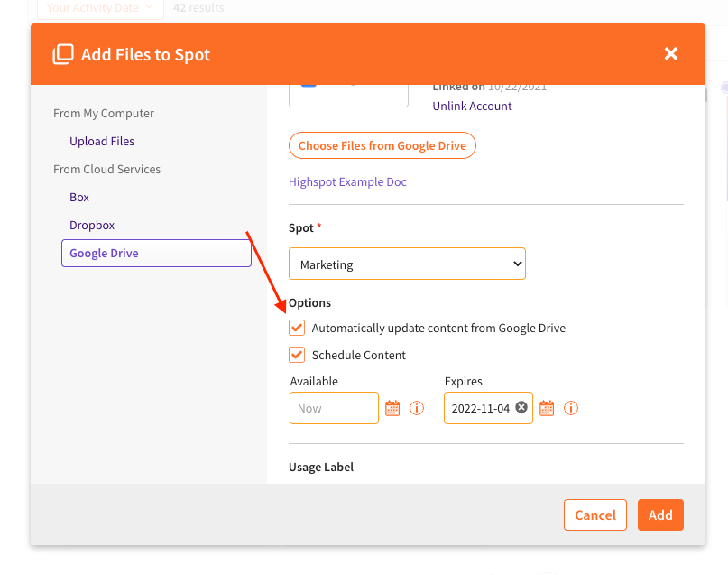The height and width of the screenshot is (575, 728).
Task: Click info icon next to Available date
Action: point(417,409)
